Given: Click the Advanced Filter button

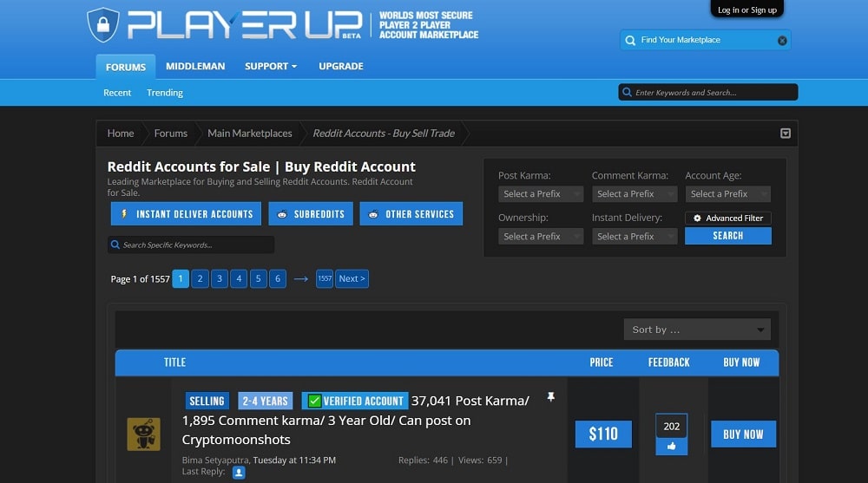Looking at the screenshot, I should click(x=728, y=218).
